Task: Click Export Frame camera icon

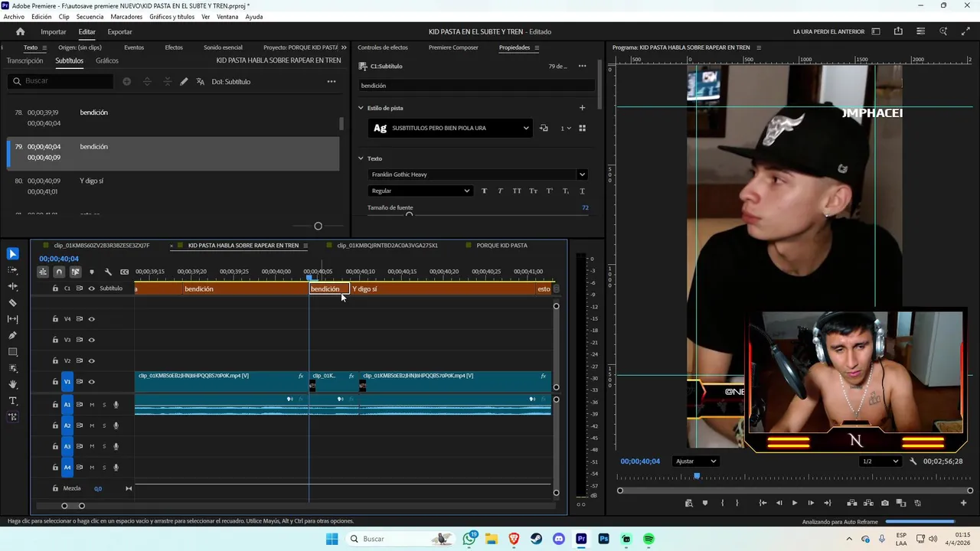Action: tap(885, 503)
